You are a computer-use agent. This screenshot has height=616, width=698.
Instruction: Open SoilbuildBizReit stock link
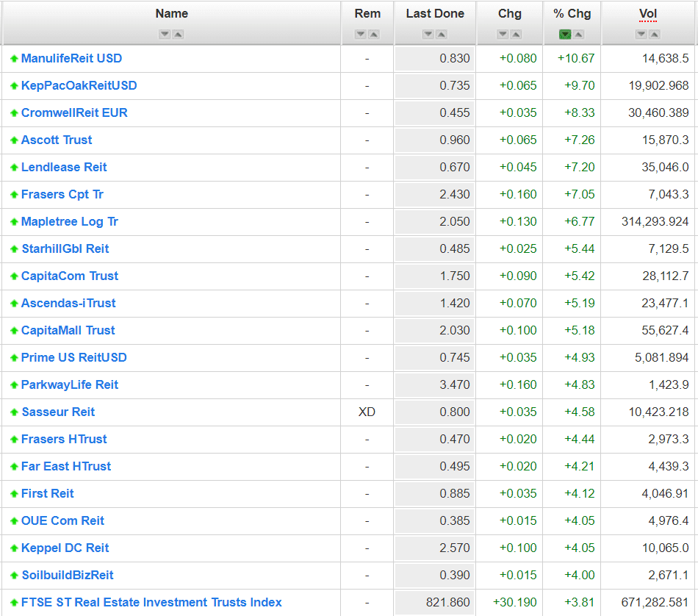(x=68, y=575)
